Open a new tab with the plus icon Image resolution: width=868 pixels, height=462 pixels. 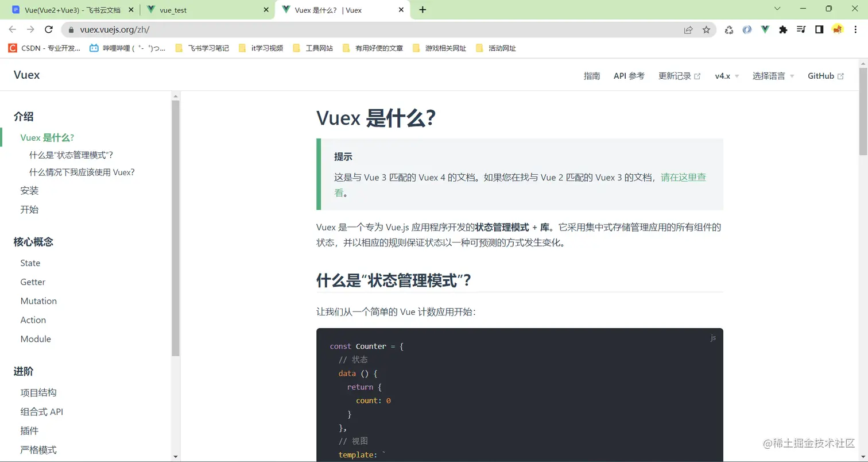[x=423, y=10]
